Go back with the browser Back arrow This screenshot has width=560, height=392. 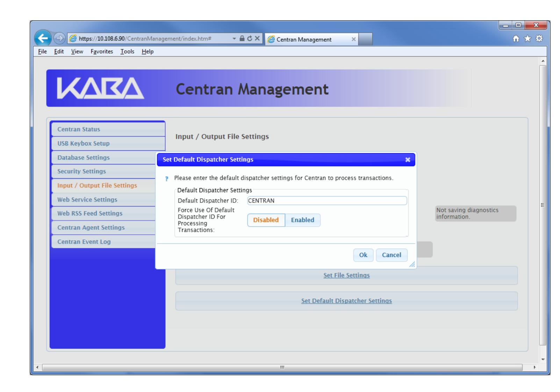point(43,38)
